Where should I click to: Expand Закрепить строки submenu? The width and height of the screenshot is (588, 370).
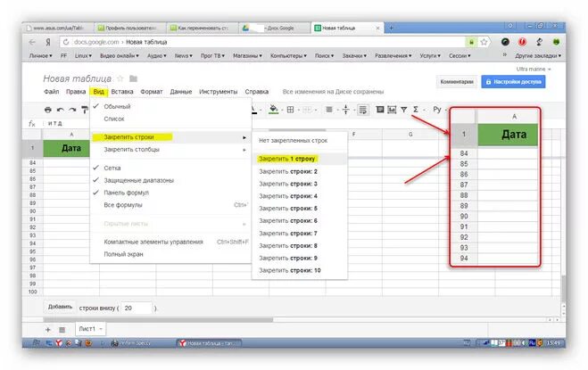pos(170,137)
